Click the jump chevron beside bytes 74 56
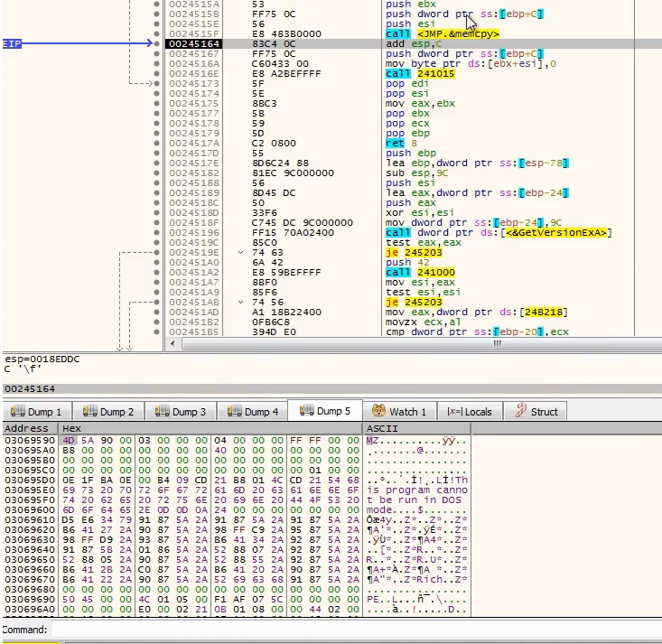This screenshot has width=662, height=644. pyautogui.click(x=240, y=303)
